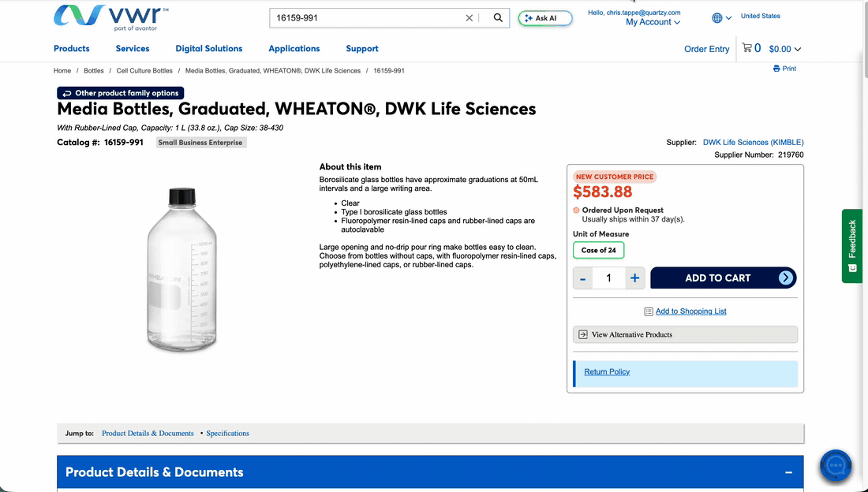Click the search magnifier icon
Image resolution: width=868 pixels, height=492 pixels.
[x=498, y=17]
